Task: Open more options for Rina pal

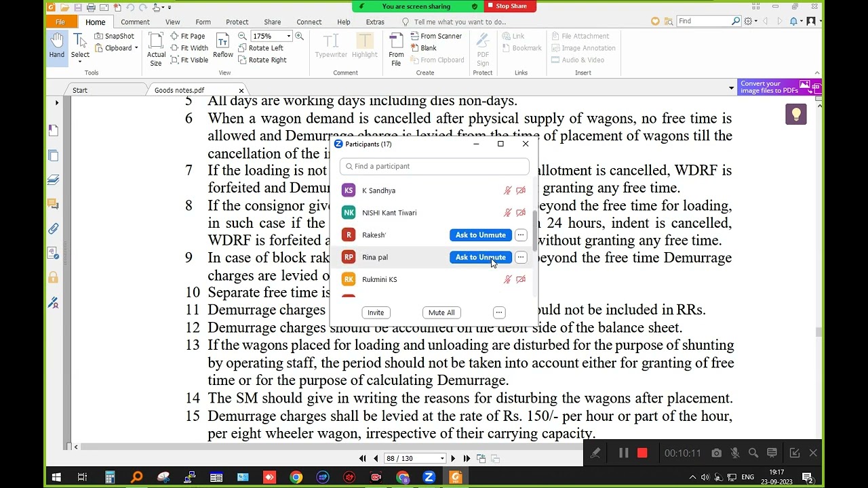Action: pyautogui.click(x=521, y=258)
